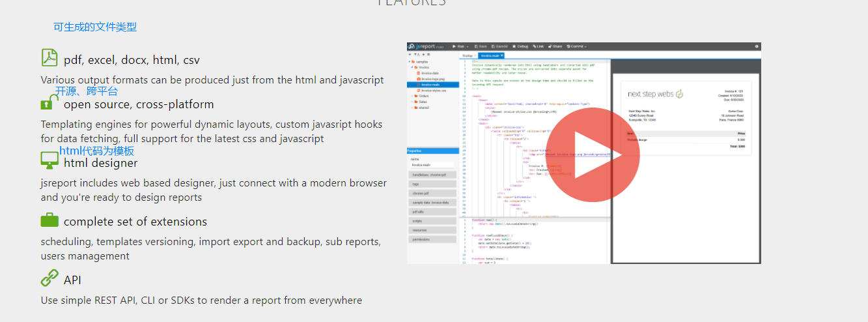Click the 'html designer' heading
The height and width of the screenshot is (322, 868).
[x=101, y=163]
